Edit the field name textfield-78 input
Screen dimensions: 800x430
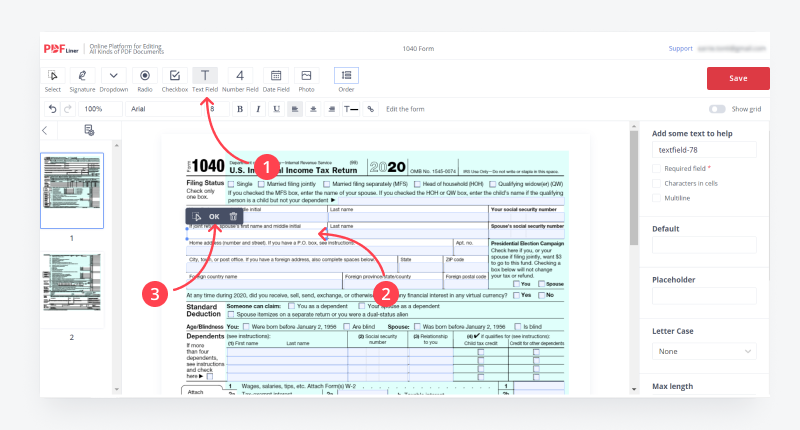click(704, 150)
